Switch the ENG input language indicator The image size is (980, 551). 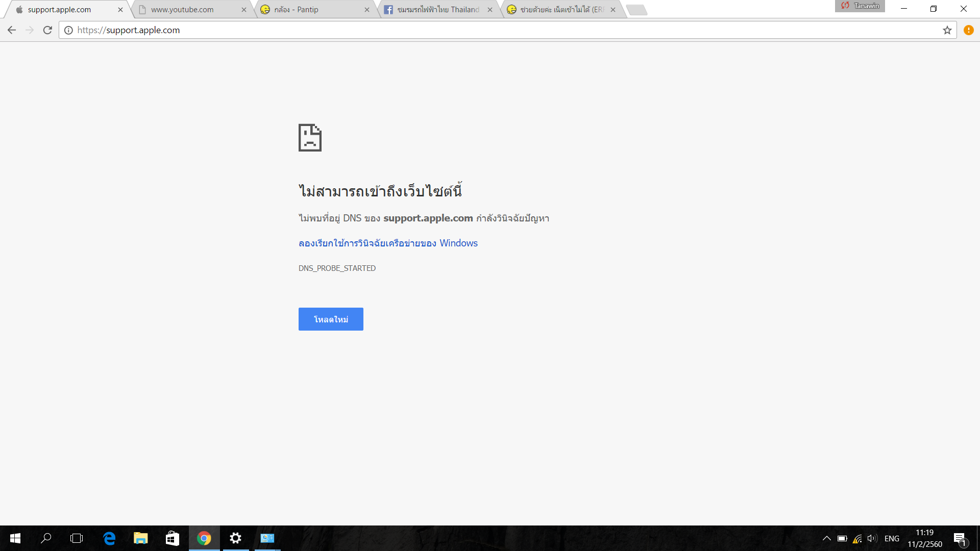coord(892,538)
